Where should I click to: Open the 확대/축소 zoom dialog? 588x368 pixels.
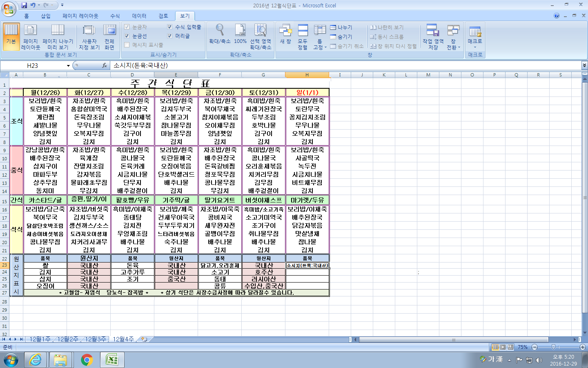[220, 34]
